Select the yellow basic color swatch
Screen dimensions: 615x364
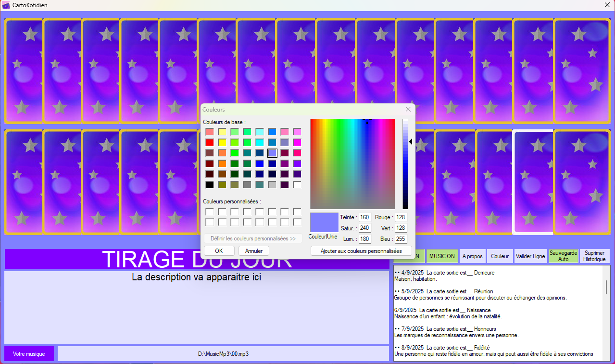pyautogui.click(x=222, y=142)
